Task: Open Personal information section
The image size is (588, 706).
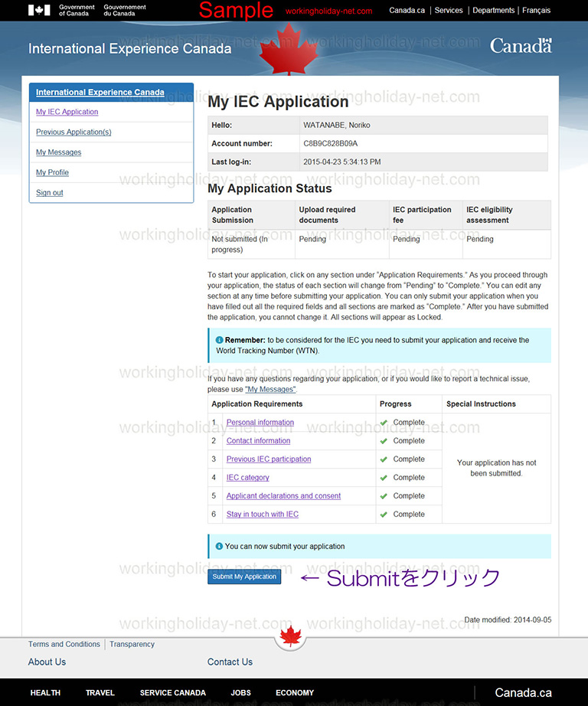Action: [260, 423]
